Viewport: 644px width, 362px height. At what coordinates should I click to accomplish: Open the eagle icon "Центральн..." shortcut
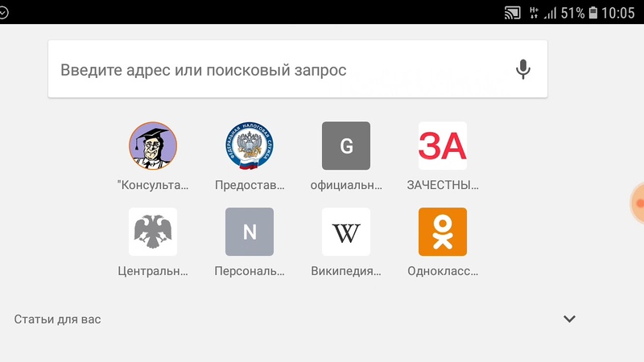click(x=153, y=232)
